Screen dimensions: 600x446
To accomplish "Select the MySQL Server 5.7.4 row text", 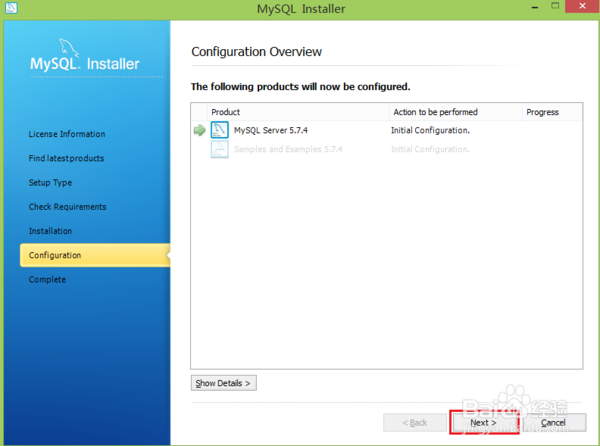I will 271,130.
